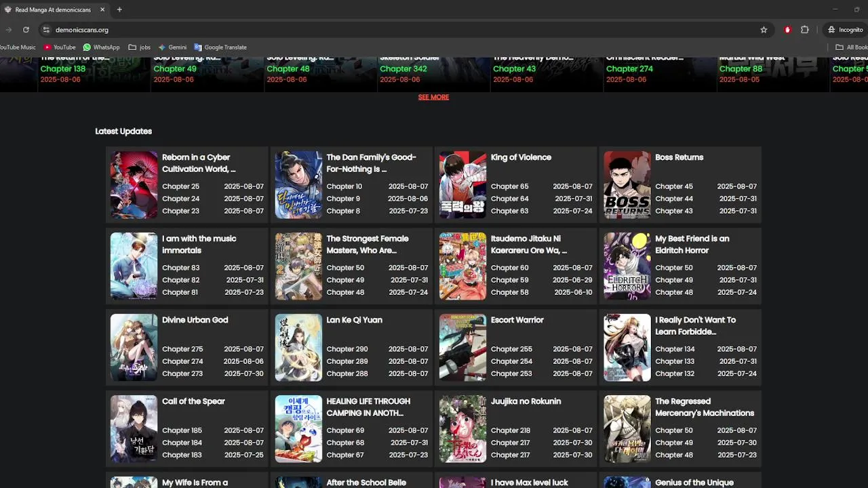
Task: Open Escort Warrior title link
Action: click(x=517, y=320)
